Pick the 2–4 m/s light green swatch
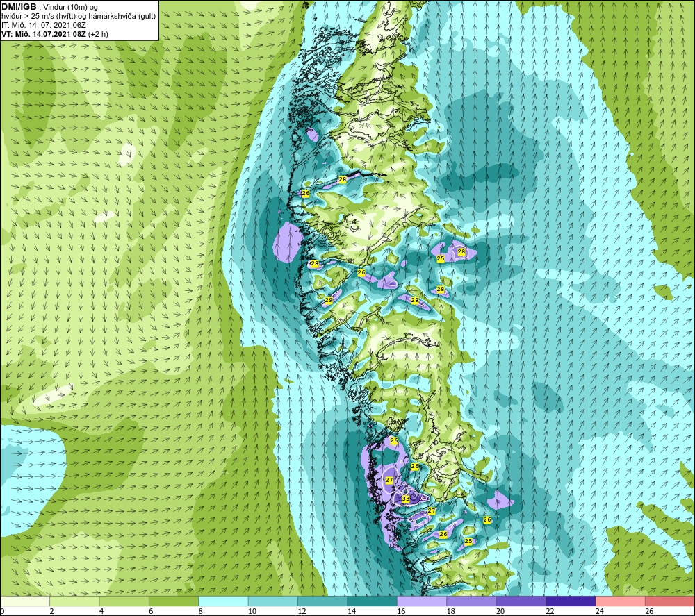The width and height of the screenshot is (695, 616). click(74, 601)
